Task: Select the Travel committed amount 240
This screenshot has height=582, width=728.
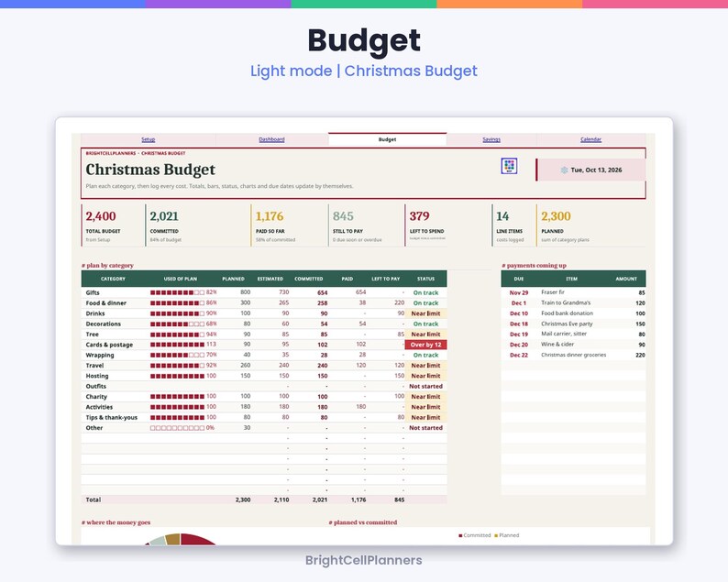Action: tap(322, 366)
